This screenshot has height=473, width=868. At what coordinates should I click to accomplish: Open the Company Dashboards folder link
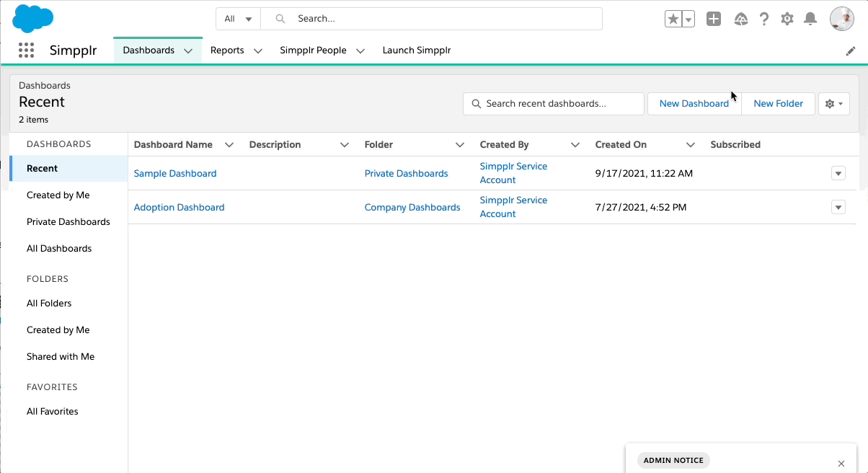pyautogui.click(x=412, y=208)
